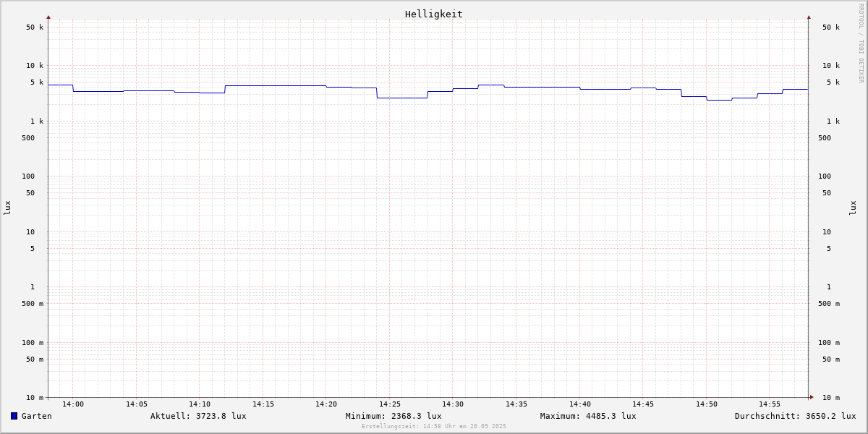Click the blue Garten legend color box

click(x=14, y=416)
